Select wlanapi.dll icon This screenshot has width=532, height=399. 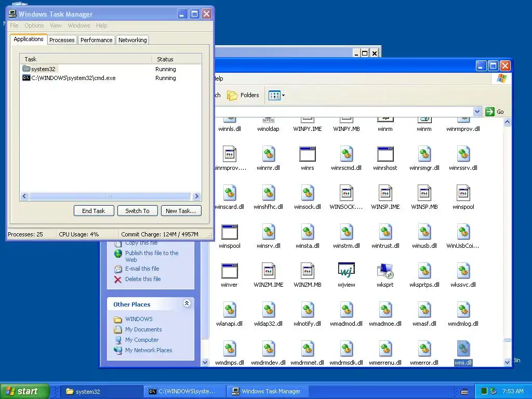[229, 310]
